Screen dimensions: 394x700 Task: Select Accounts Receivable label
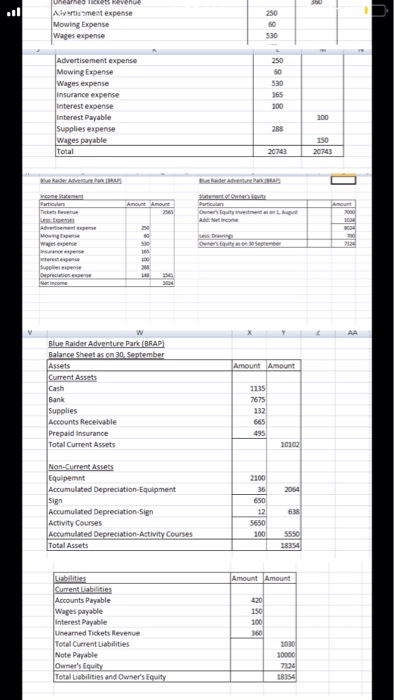(x=83, y=422)
